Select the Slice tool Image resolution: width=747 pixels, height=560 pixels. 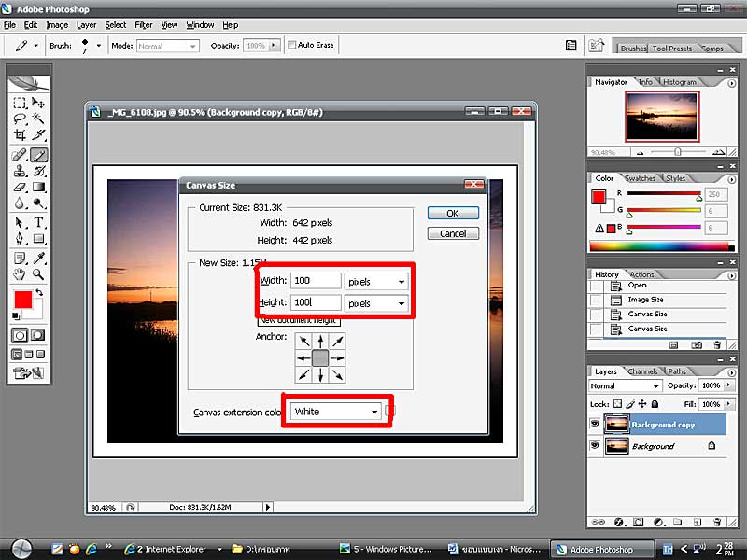pyautogui.click(x=38, y=134)
